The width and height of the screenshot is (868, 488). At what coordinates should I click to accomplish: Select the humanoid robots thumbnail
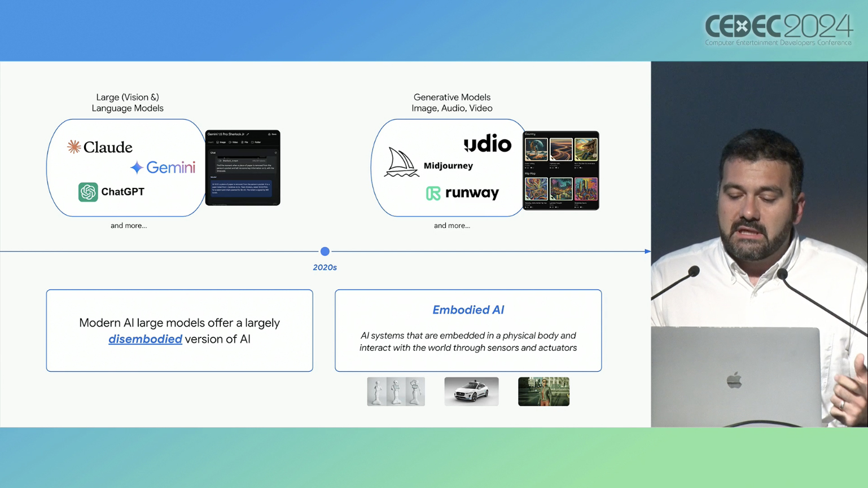coord(396,392)
